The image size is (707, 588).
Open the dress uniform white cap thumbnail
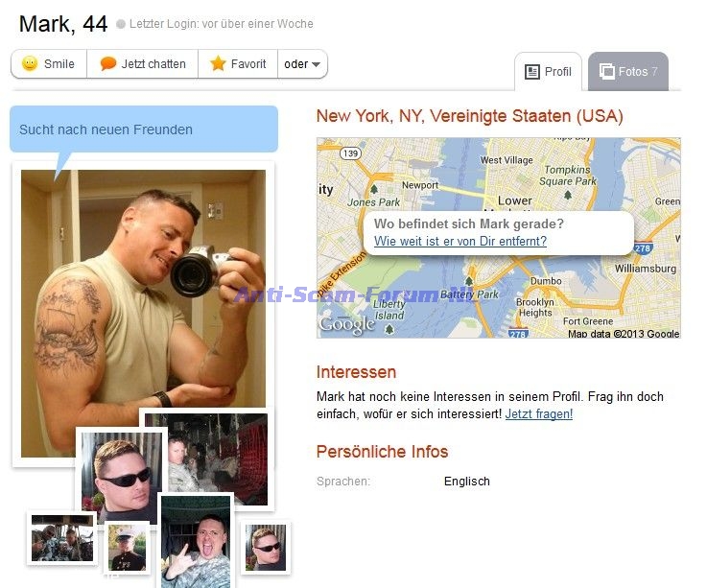[x=128, y=548]
